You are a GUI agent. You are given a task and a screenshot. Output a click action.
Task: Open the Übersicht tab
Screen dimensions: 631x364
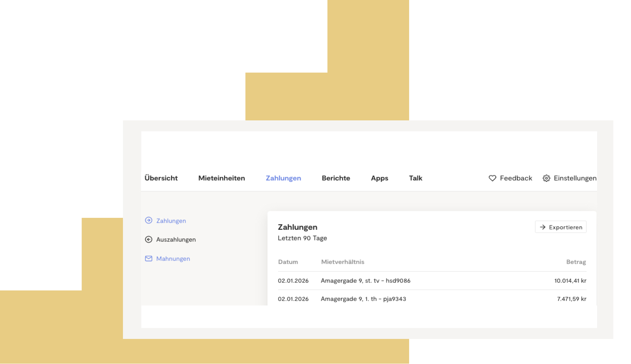161,178
